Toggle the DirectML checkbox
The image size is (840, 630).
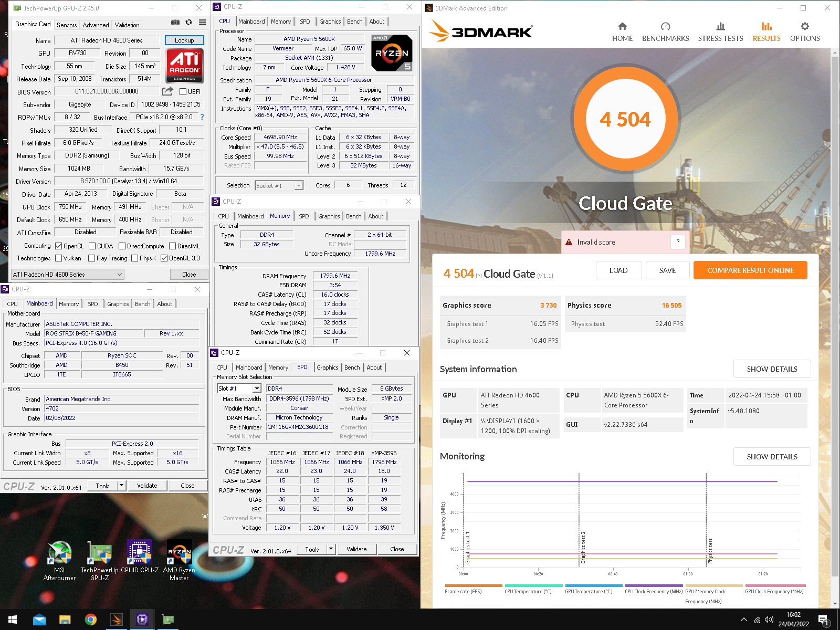(x=172, y=246)
